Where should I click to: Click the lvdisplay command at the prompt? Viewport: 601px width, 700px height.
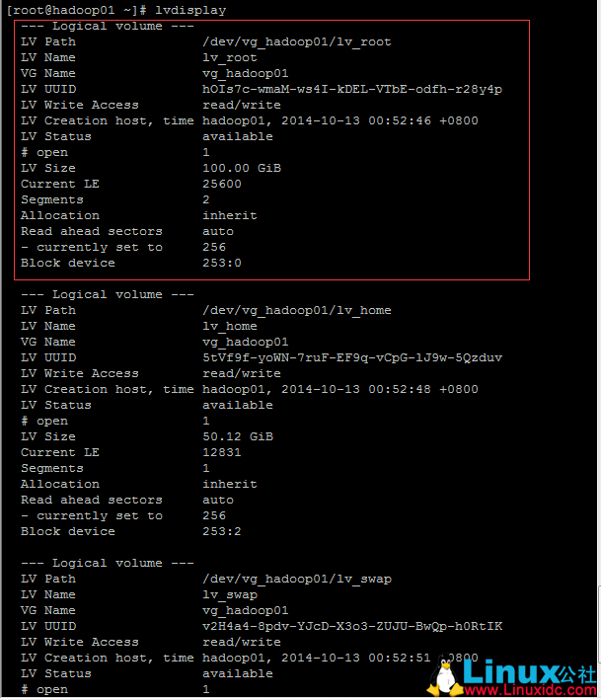click(x=190, y=10)
